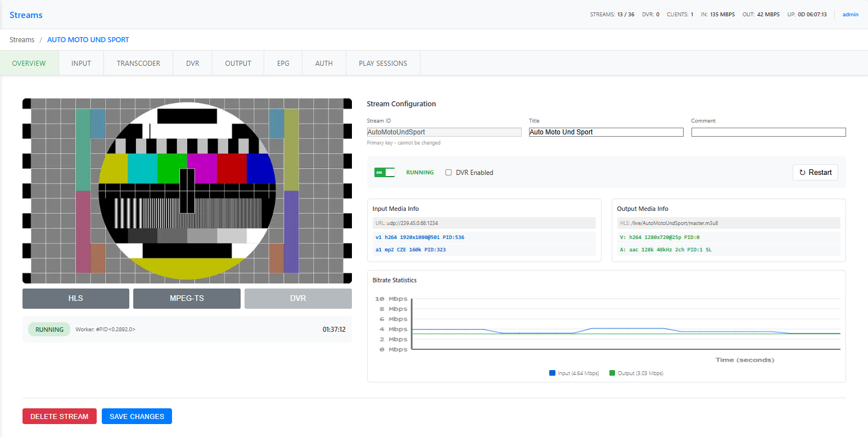Image resolution: width=868 pixels, height=437 pixels.
Task: Click the 'Primary key - cannot be changed' note
Action: (404, 143)
